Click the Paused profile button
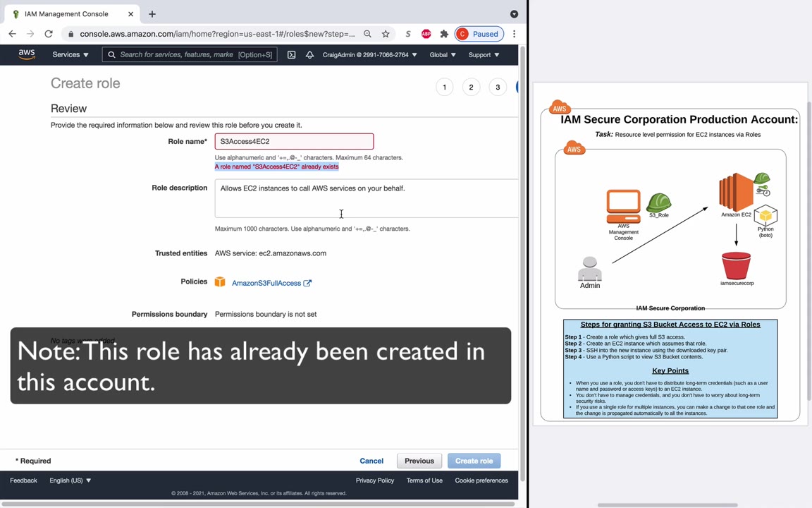 [x=479, y=34]
